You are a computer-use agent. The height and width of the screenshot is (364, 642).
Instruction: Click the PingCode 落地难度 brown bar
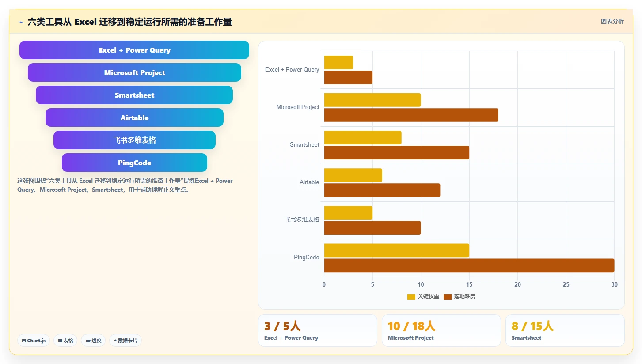(469, 265)
